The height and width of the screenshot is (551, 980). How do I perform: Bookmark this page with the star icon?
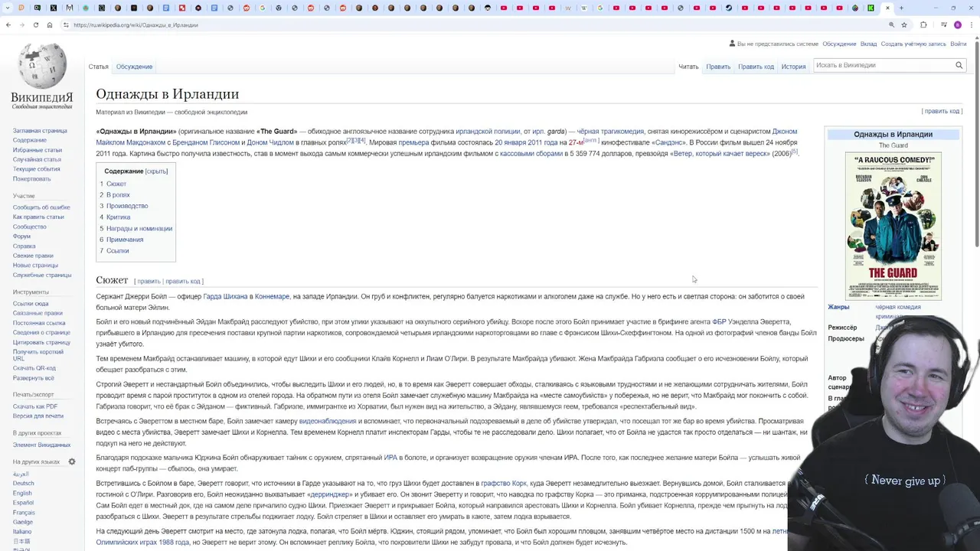click(x=904, y=24)
